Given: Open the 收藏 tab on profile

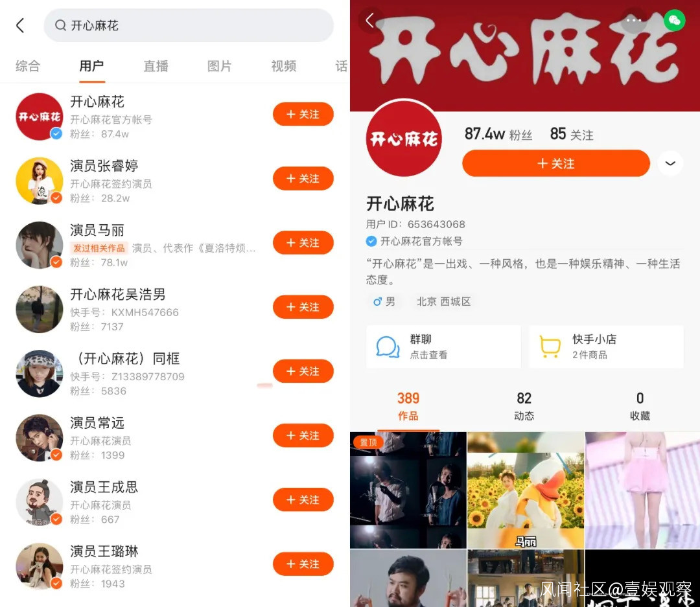Looking at the screenshot, I should (639, 406).
